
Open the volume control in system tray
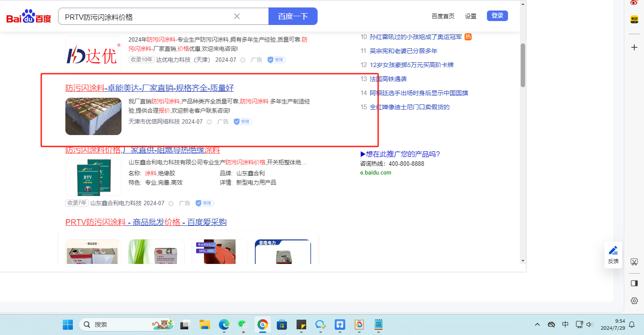(590, 324)
